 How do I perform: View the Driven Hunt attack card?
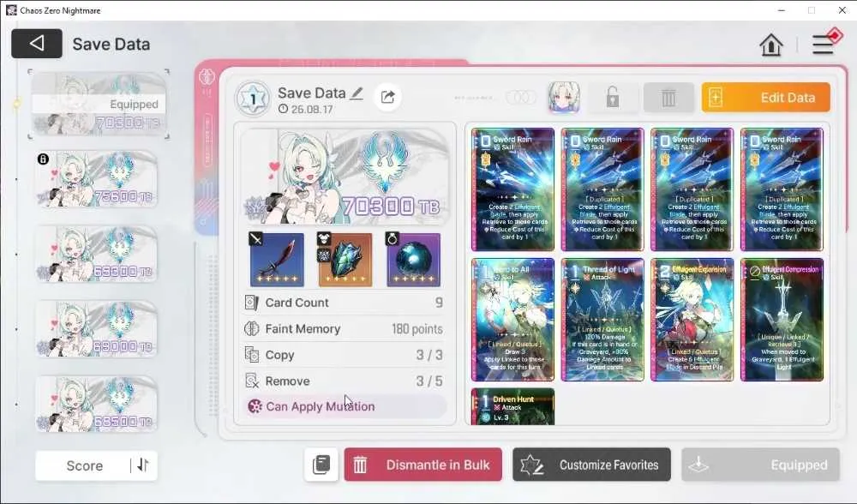click(512, 406)
